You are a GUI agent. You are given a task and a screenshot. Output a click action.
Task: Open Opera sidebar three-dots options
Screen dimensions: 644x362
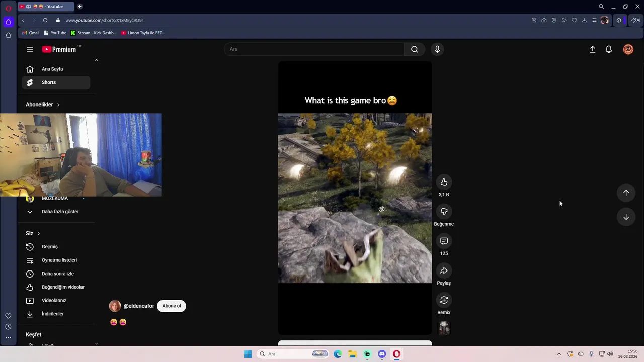(x=8, y=338)
